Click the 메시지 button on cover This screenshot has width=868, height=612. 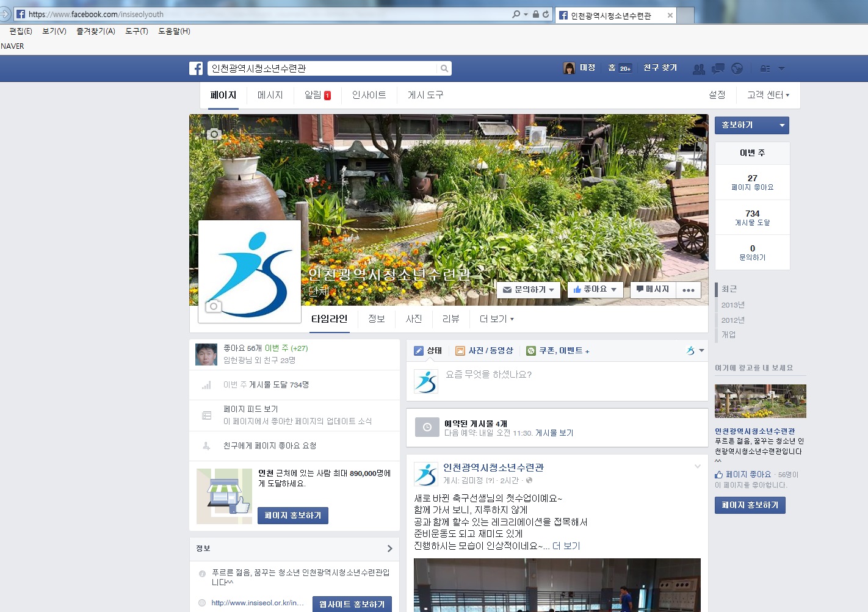click(x=653, y=290)
